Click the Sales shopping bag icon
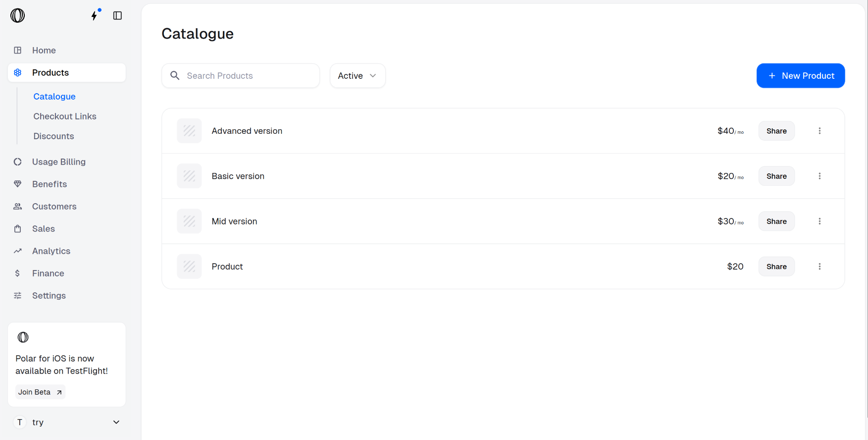Screen dimensions: 868x440 [18, 228]
